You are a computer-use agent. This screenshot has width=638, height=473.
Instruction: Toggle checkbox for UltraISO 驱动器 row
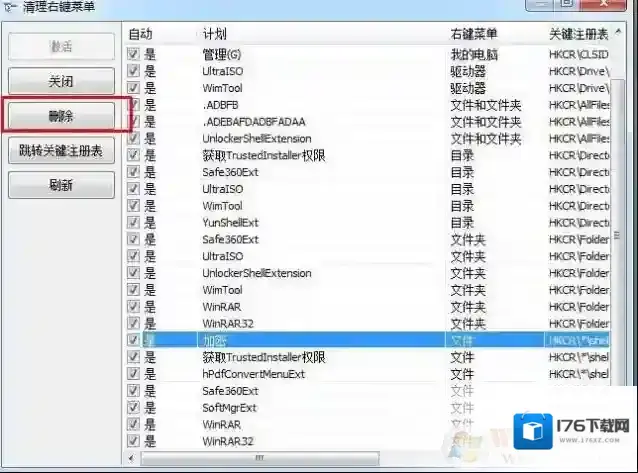[x=133, y=71]
